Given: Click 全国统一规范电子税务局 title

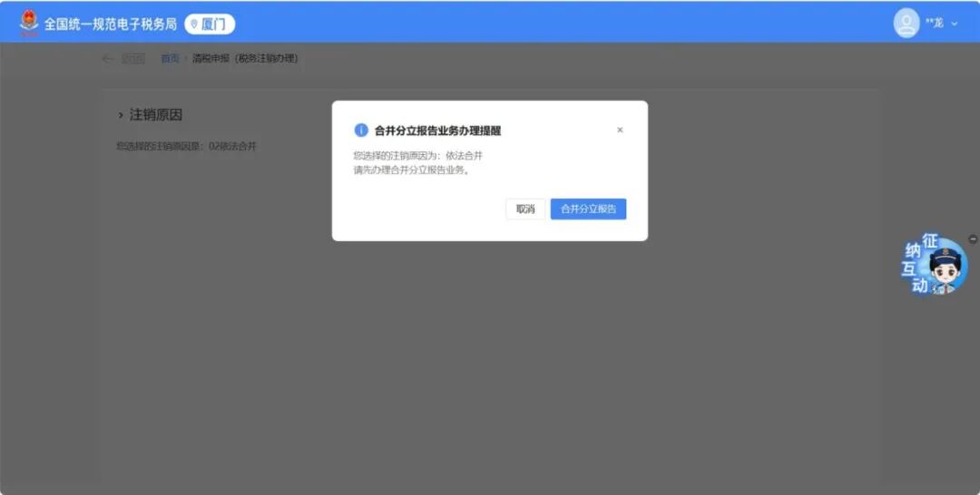Looking at the screenshot, I should pos(111,24).
